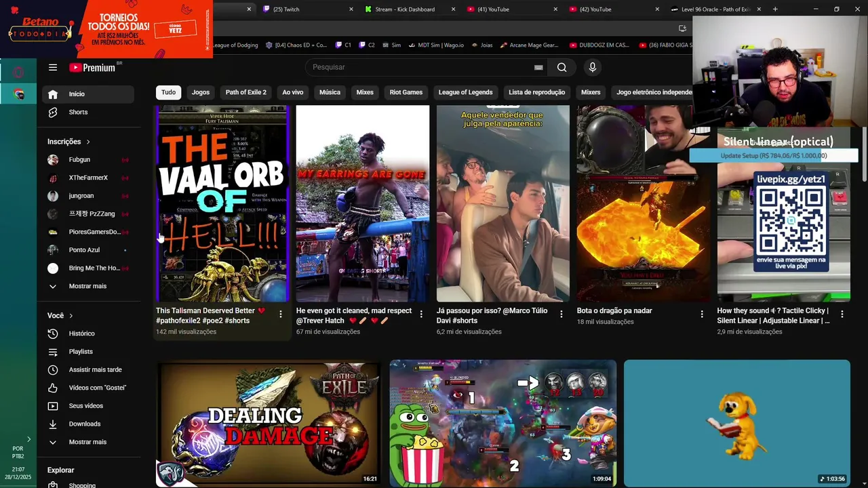Image resolution: width=868 pixels, height=488 pixels.
Task: Open options menu for 'Bota o dragão' short
Action: [702, 314]
